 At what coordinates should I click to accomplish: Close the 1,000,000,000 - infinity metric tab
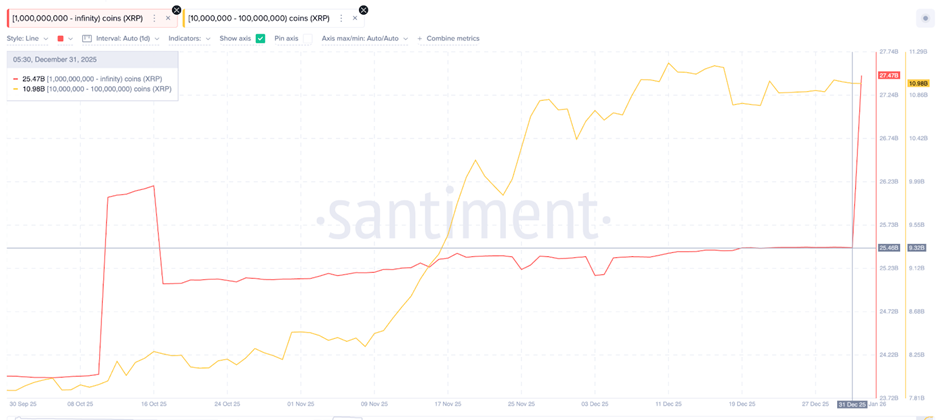pyautogui.click(x=167, y=18)
